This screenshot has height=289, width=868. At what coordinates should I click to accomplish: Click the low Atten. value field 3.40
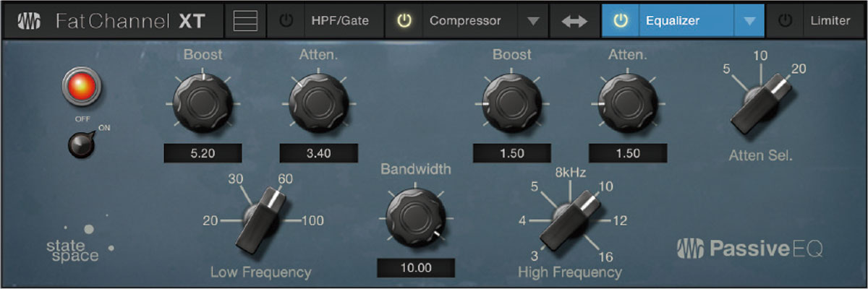tap(318, 152)
